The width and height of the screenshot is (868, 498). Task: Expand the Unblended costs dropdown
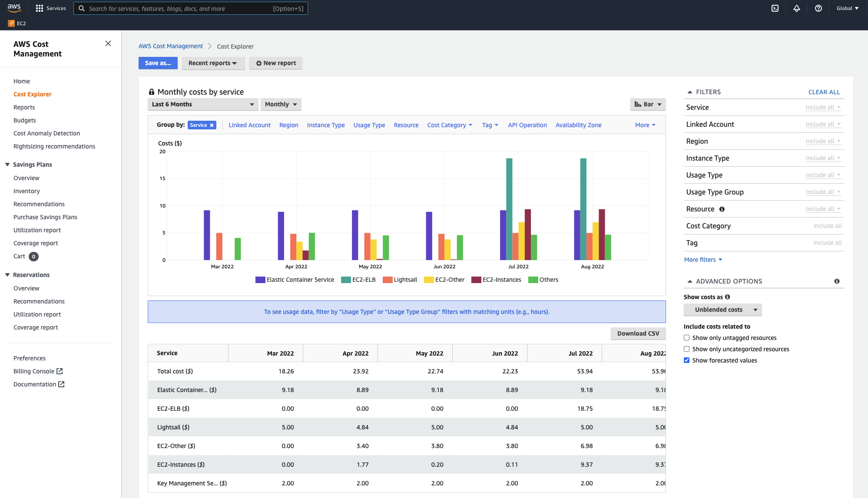click(x=754, y=309)
